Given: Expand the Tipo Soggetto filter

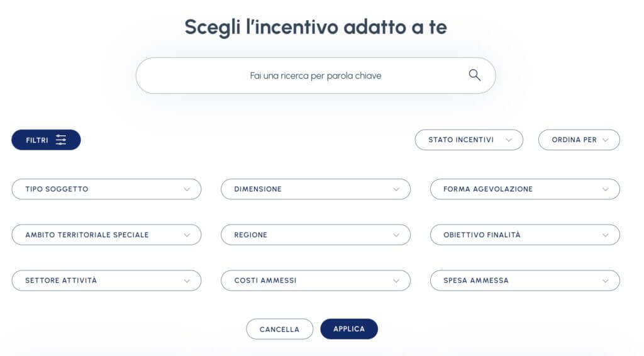Looking at the screenshot, I should click(x=106, y=189).
